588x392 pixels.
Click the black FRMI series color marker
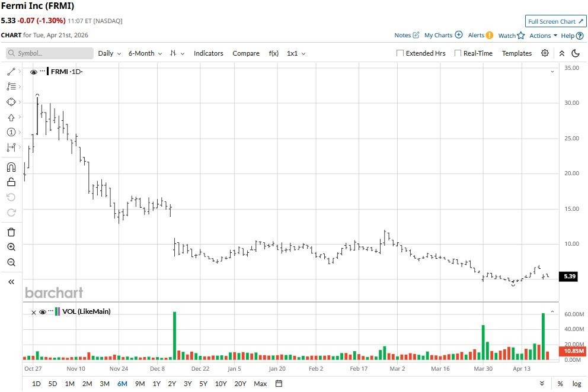coord(47,71)
